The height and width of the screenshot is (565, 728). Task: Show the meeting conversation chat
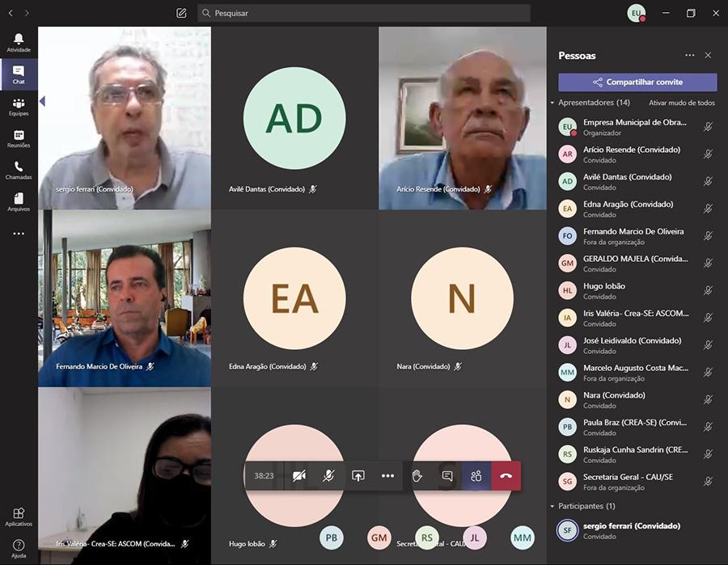447,476
